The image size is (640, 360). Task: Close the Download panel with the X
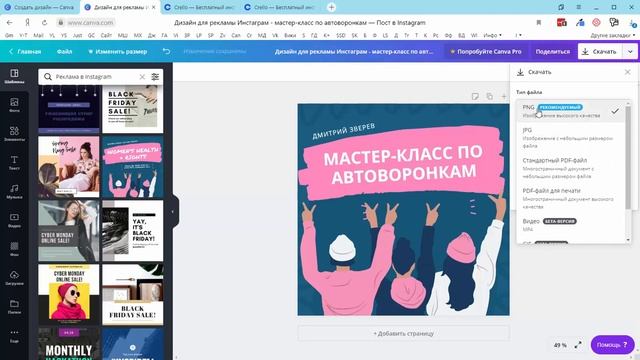pyautogui.click(x=628, y=72)
